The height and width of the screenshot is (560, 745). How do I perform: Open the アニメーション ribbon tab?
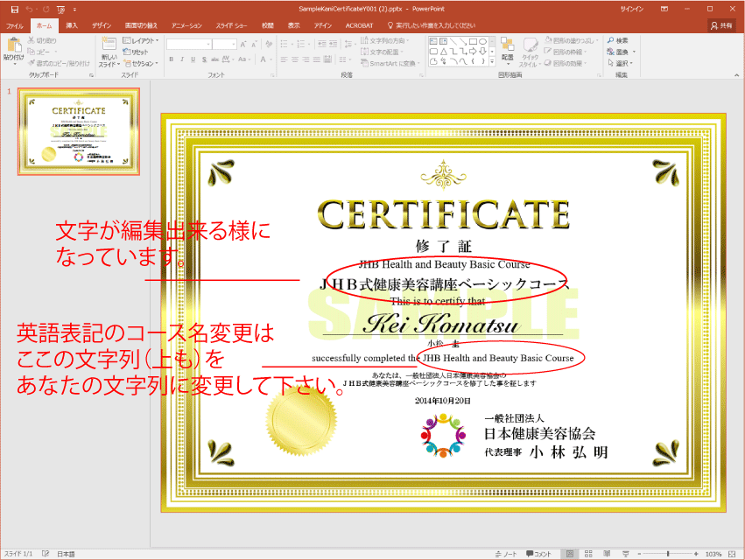coord(186,25)
